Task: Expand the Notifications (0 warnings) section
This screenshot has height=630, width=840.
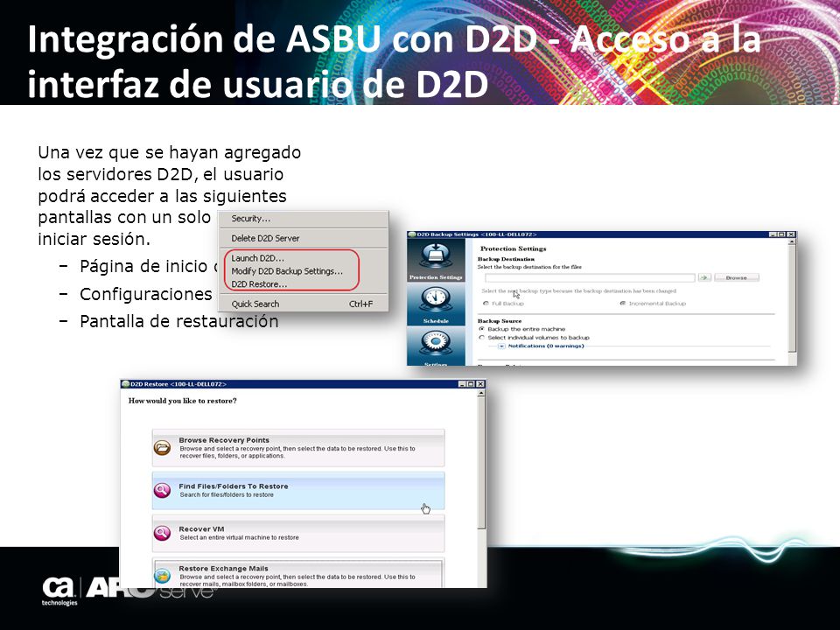Action: 501,346
